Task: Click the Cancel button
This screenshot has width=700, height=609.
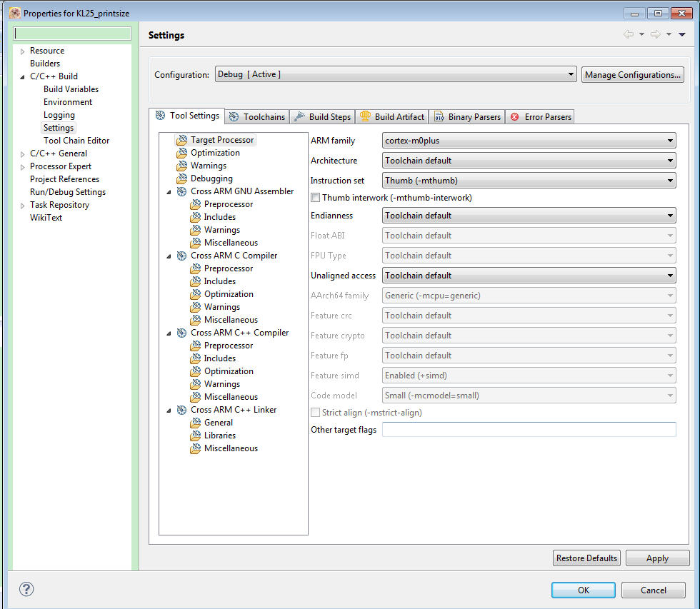Action: pos(654,590)
